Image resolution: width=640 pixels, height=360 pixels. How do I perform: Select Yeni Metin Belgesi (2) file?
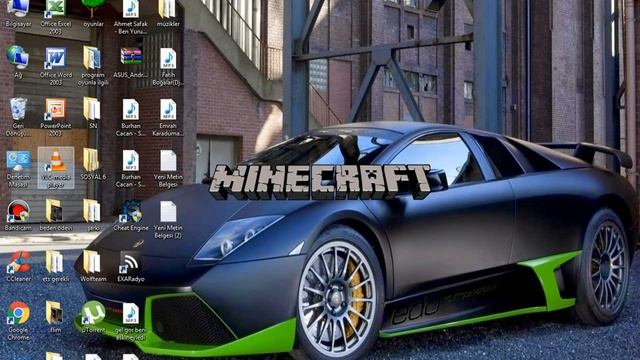(168, 219)
